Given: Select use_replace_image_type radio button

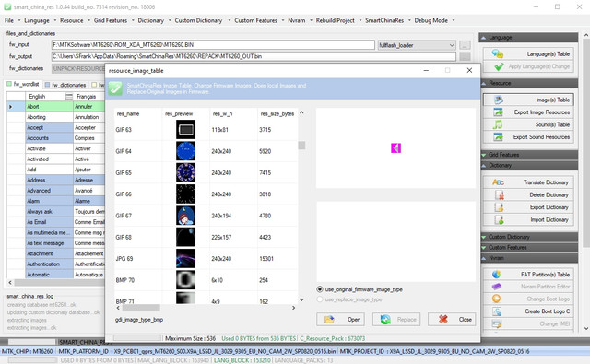Looking at the screenshot, I should click(x=320, y=299).
